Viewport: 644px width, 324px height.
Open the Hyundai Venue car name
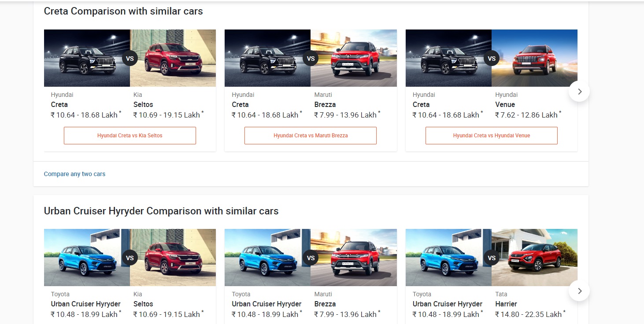[x=505, y=105]
